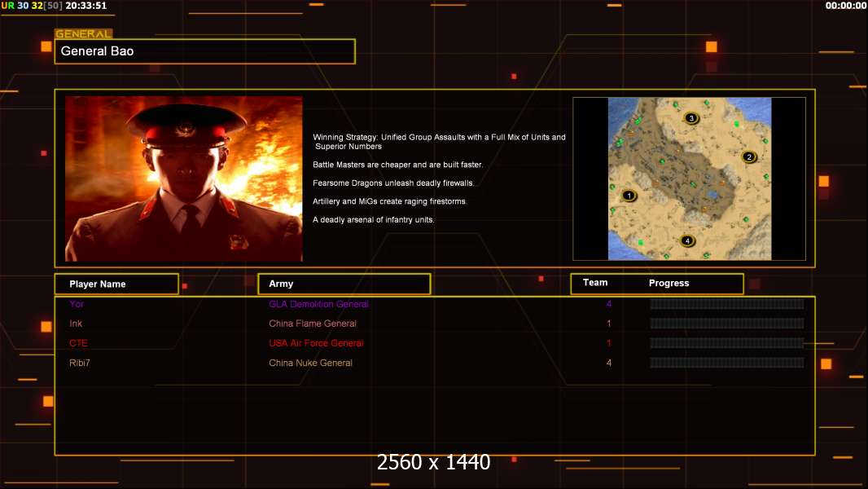
Task: Click the Progress column header
Action: coord(669,283)
